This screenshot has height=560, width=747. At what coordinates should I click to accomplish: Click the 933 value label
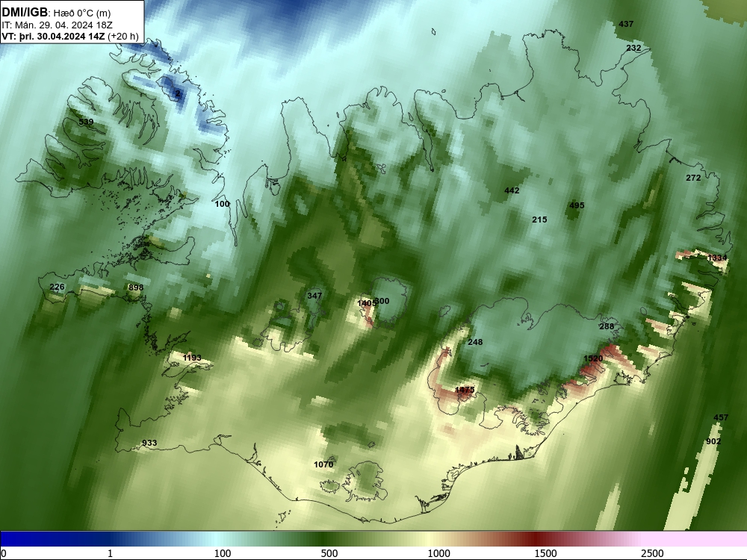[149, 443]
